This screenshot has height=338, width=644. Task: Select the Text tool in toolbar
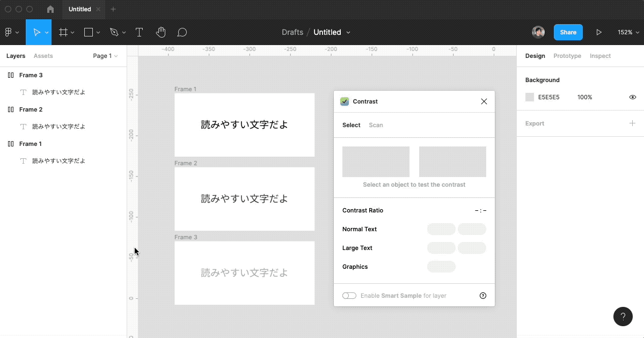click(x=139, y=32)
